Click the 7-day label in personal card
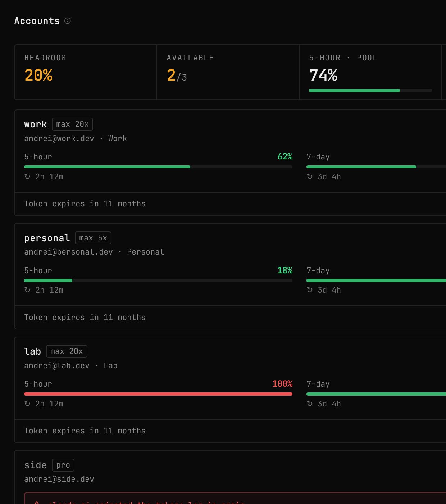This screenshot has height=504, width=446. [318, 271]
